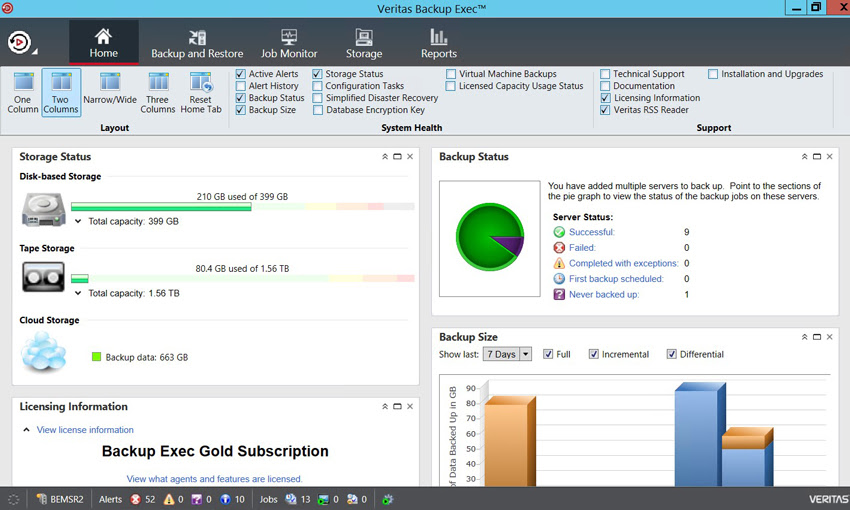The height and width of the screenshot is (510, 850).
Task: Open the Reports tab
Action: [438, 43]
